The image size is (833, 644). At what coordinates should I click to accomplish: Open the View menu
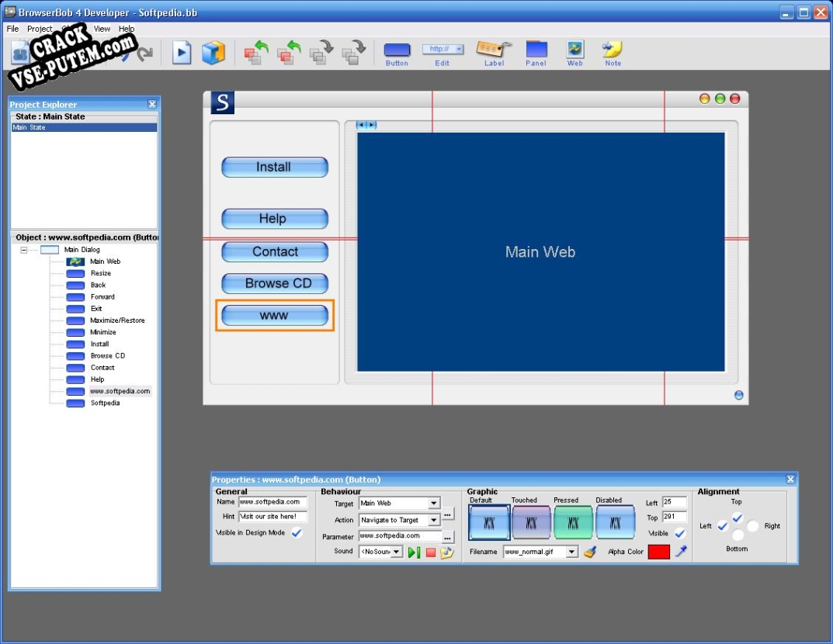coord(102,29)
